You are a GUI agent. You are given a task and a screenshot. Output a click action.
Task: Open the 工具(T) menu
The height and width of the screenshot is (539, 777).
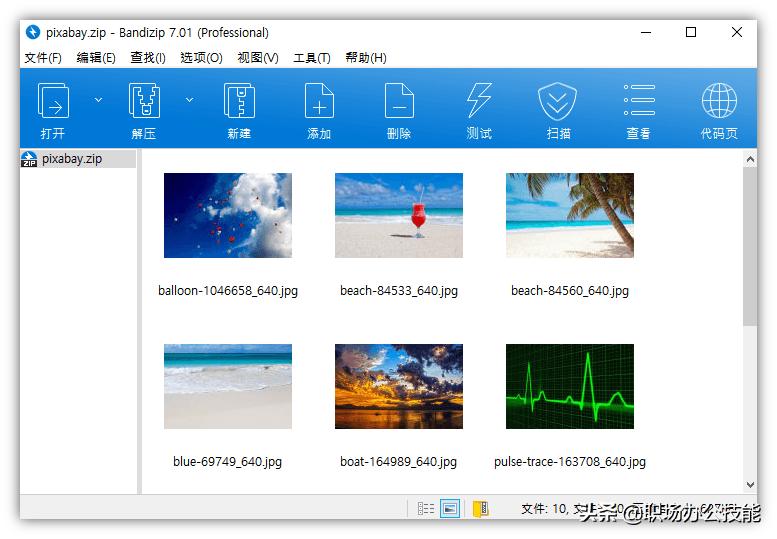[x=312, y=58]
